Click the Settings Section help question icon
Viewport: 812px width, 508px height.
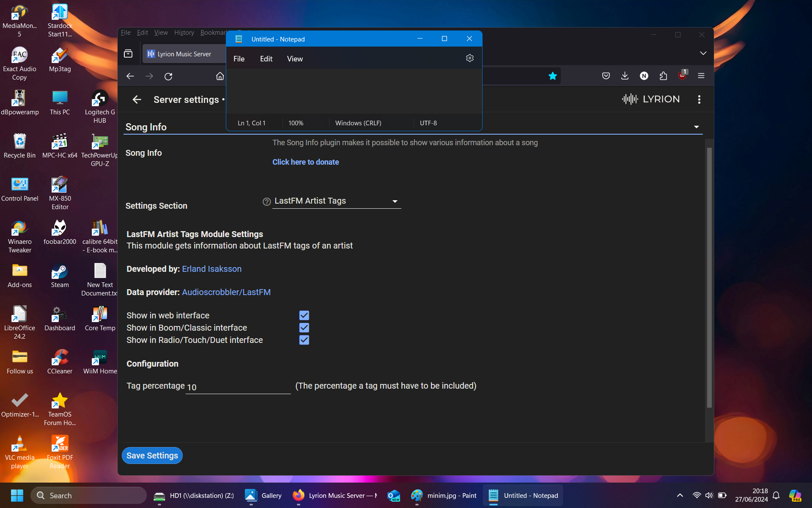click(266, 202)
